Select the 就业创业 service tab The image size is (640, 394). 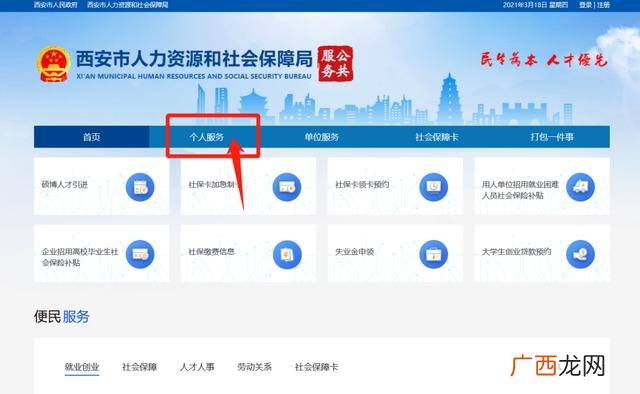pos(82,367)
